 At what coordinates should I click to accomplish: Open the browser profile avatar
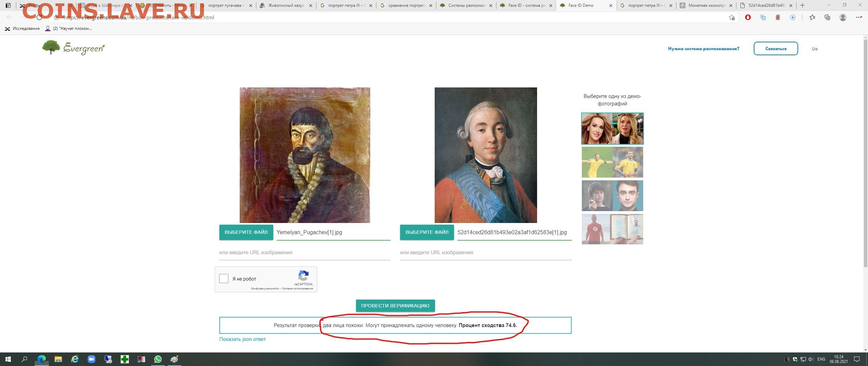[x=843, y=17]
